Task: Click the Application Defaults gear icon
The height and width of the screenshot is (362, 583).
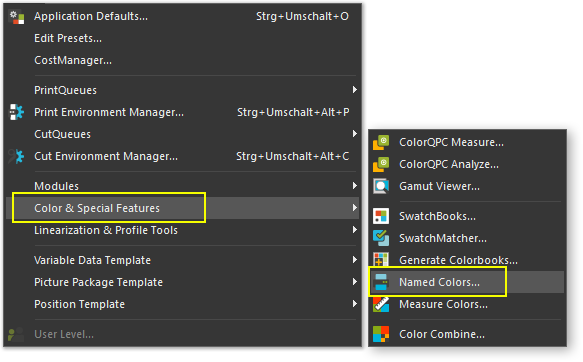Action: [x=16, y=17]
